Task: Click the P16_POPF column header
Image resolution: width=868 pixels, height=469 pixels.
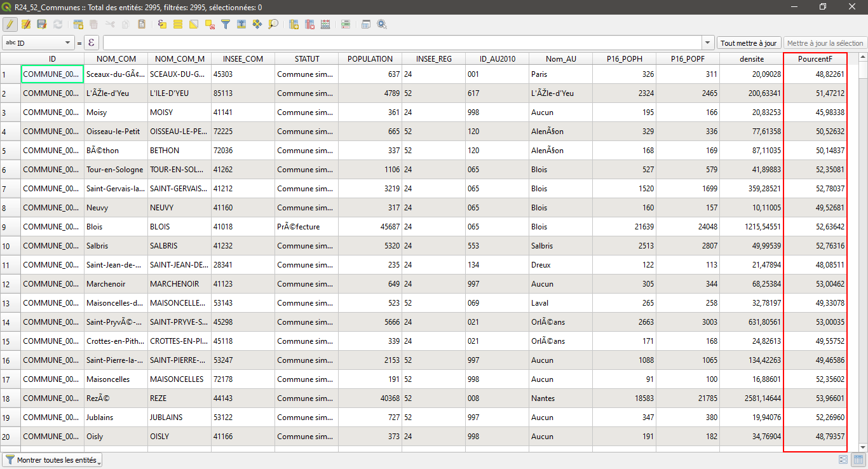Action: pos(688,58)
